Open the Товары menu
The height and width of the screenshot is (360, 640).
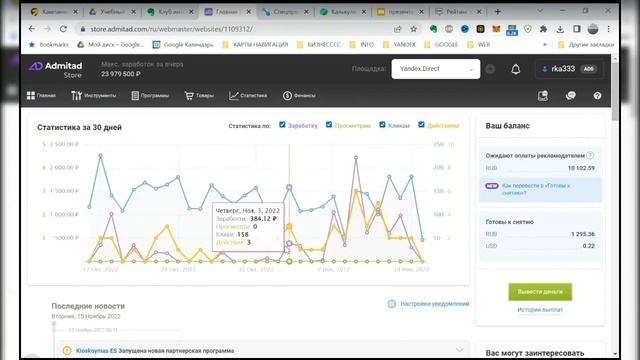click(x=199, y=96)
